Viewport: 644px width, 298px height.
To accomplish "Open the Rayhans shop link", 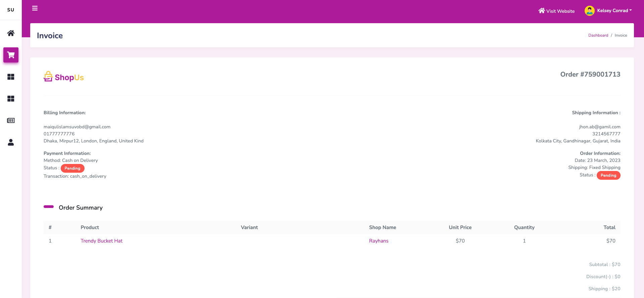I will point(379,241).
